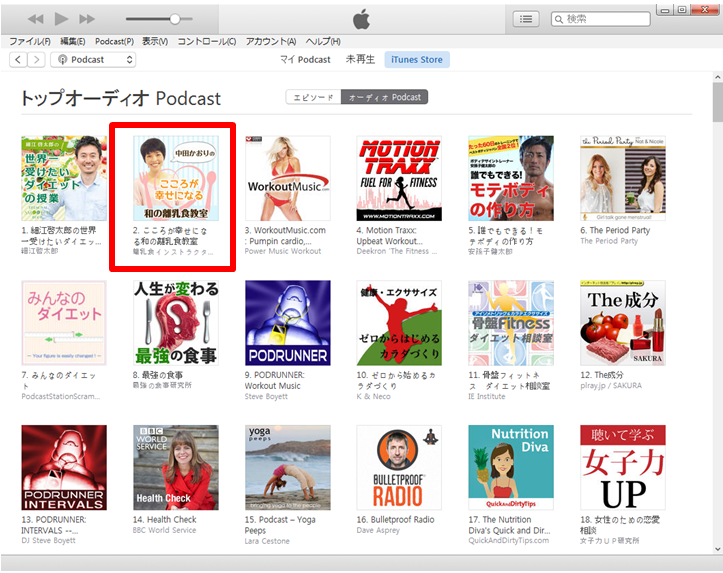Image resolution: width=723 pixels, height=573 pixels.
Task: Click author text Dave Asprey
Action: [378, 530]
